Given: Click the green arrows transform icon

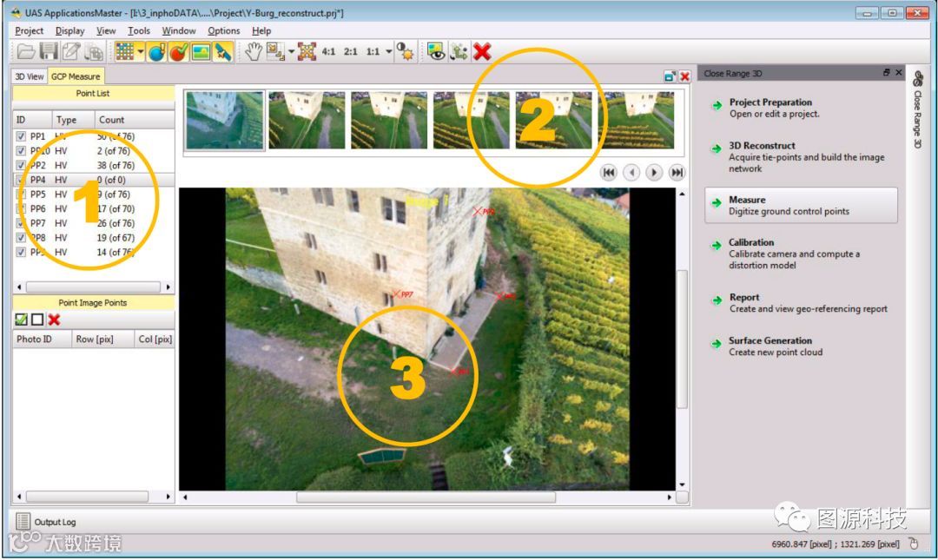Looking at the screenshot, I should (x=459, y=52).
